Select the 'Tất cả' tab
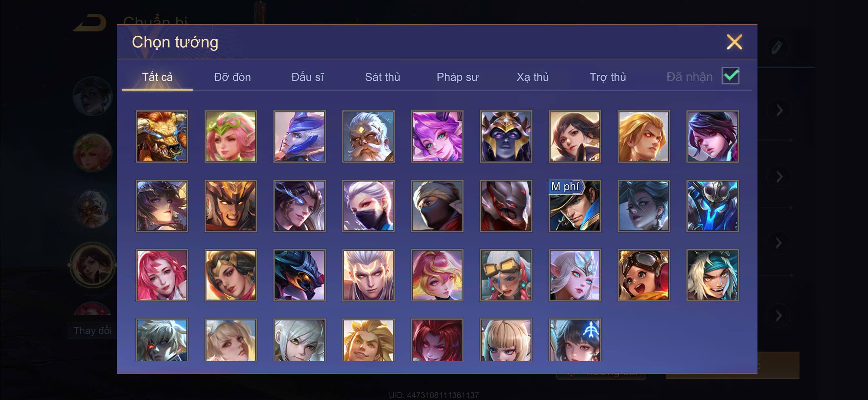The width and height of the screenshot is (868, 400). pyautogui.click(x=157, y=77)
